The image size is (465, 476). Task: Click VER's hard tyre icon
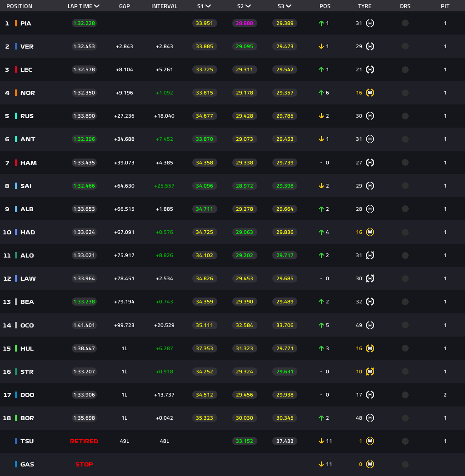pos(370,46)
